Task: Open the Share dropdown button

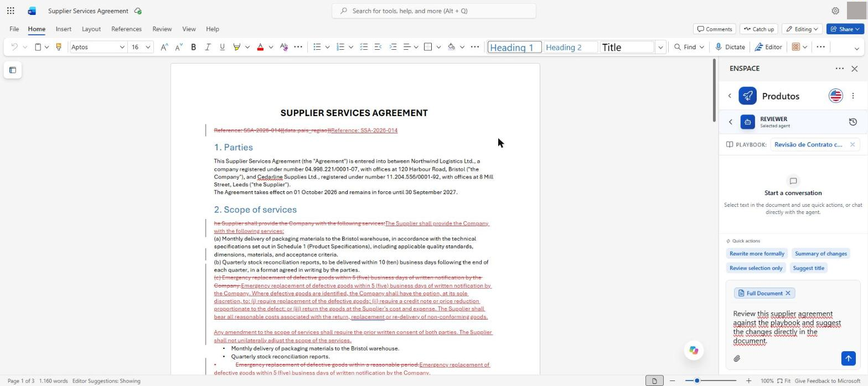Action: point(845,29)
